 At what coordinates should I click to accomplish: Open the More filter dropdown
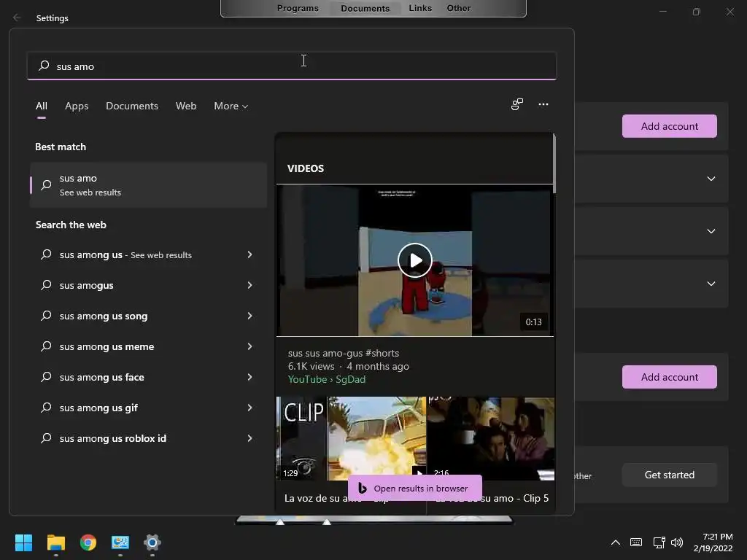point(231,106)
